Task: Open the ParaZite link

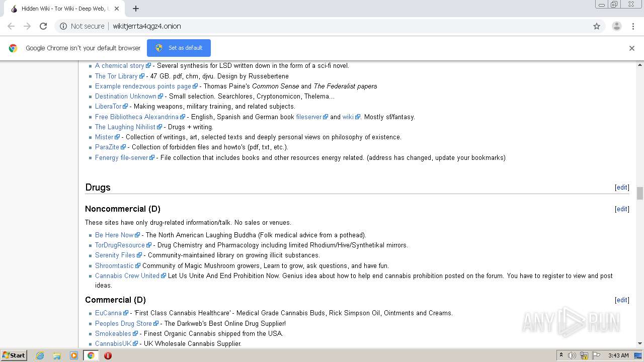Action: pyautogui.click(x=107, y=147)
